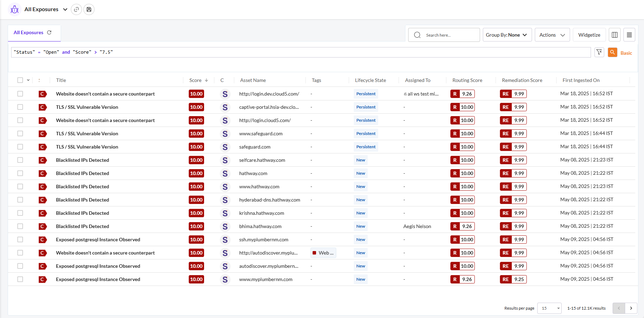Viewport: 644px width, 318px height.
Task: Expand the All Exposures title dropdown
Action: 65,9
